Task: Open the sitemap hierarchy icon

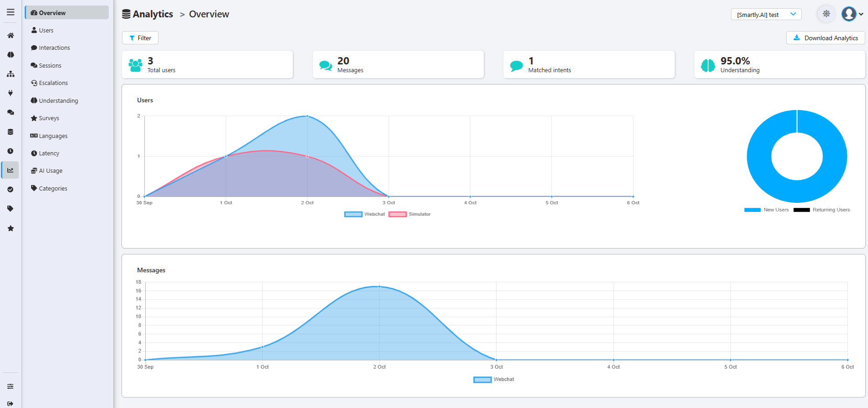Action: point(11,74)
